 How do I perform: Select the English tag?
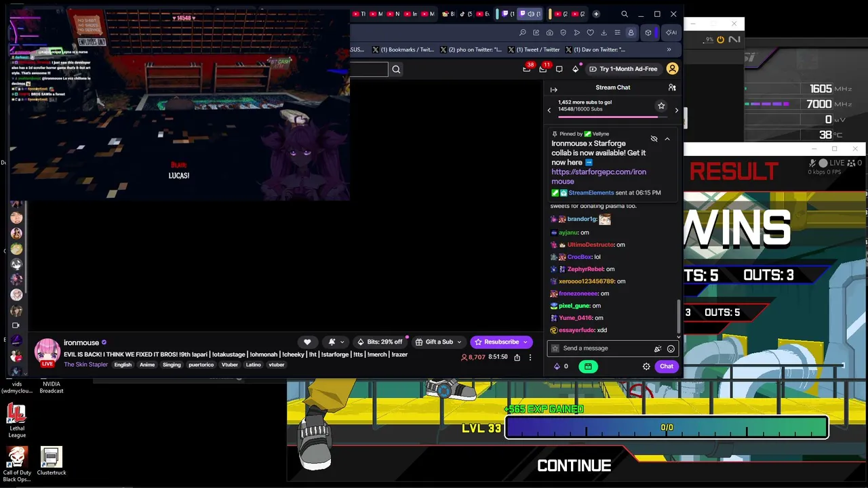click(123, 365)
